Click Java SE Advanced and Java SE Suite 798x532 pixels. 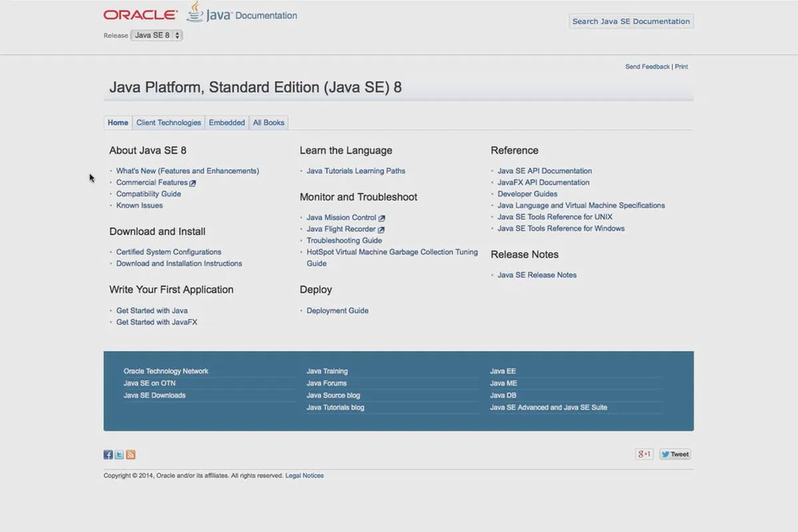coord(549,407)
